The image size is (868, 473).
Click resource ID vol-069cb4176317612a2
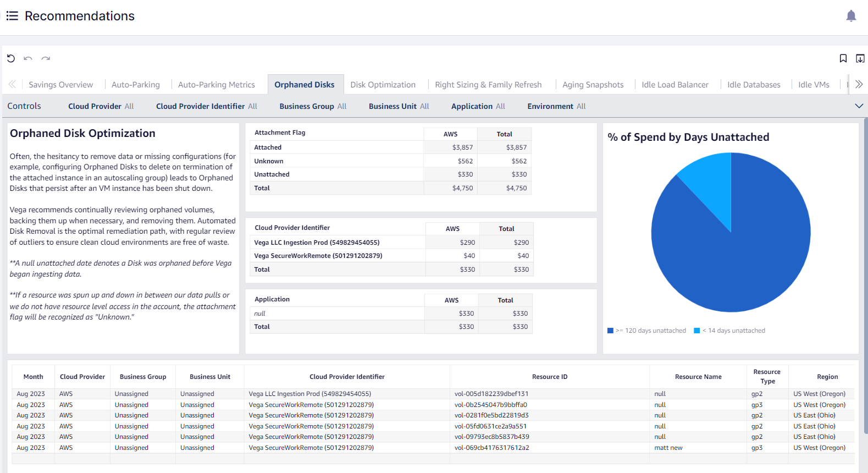pos(492,448)
